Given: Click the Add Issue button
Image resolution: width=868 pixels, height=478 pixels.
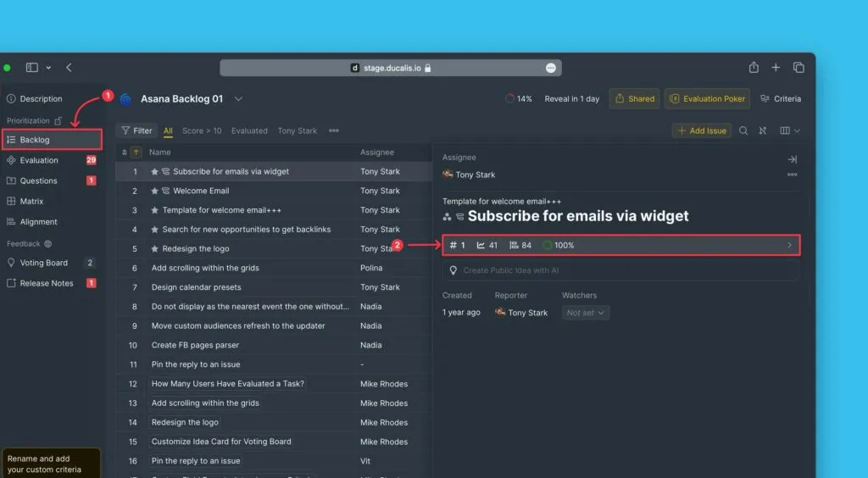Looking at the screenshot, I should pyautogui.click(x=701, y=131).
